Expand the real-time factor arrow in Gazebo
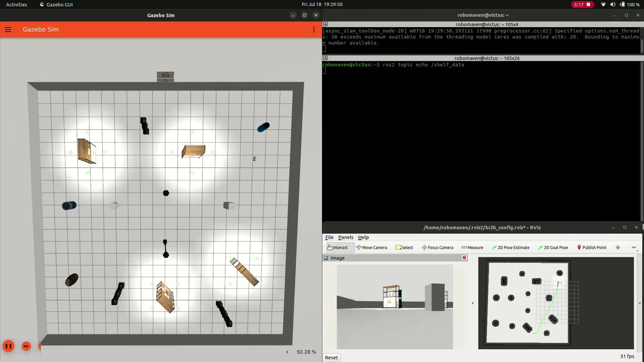 point(287,352)
